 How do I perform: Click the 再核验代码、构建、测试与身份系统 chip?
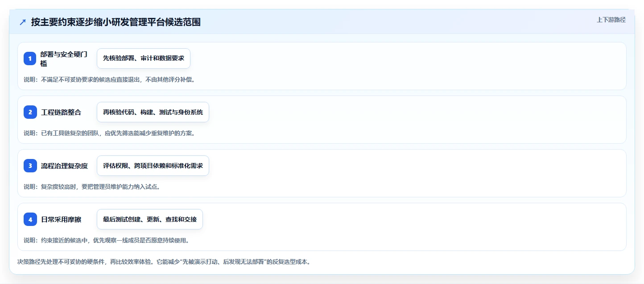153,112
